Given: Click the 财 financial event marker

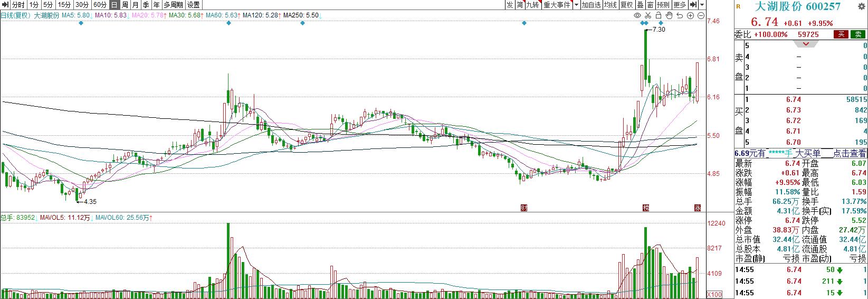Looking at the screenshot, I should click(x=524, y=207).
